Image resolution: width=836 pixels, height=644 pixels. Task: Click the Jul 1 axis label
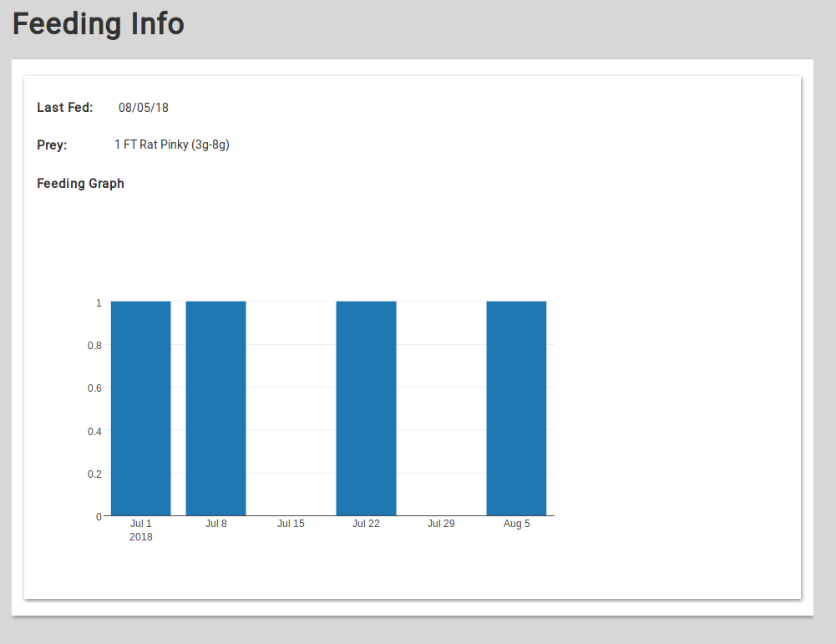click(140, 523)
